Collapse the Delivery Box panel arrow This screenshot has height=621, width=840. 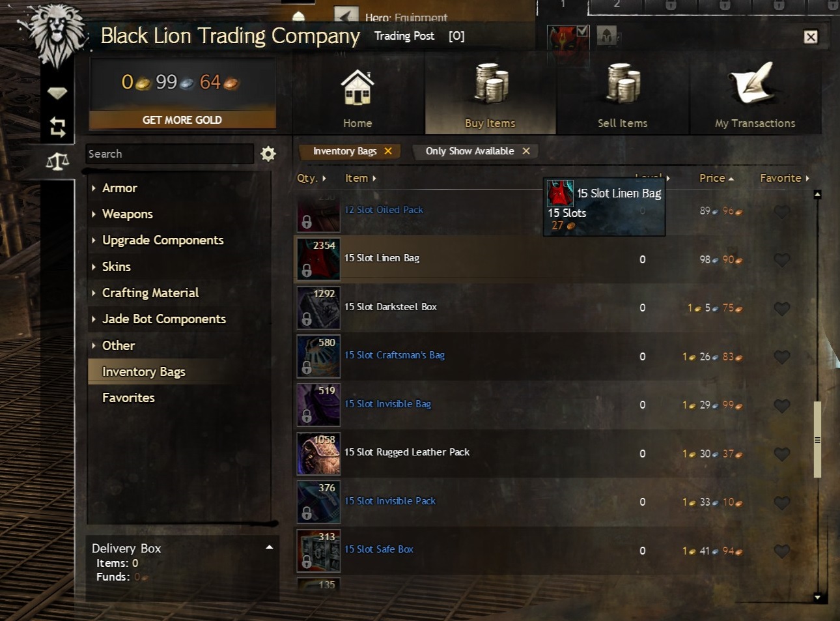pyautogui.click(x=269, y=547)
